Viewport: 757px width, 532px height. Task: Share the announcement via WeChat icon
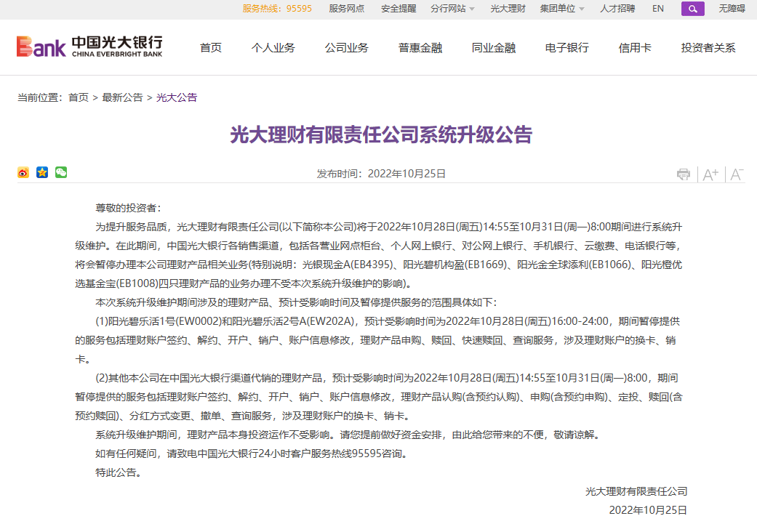(61, 173)
